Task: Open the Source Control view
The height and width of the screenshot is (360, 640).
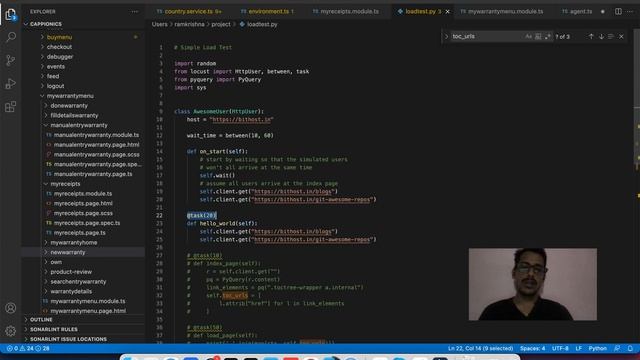Action: click(11, 60)
